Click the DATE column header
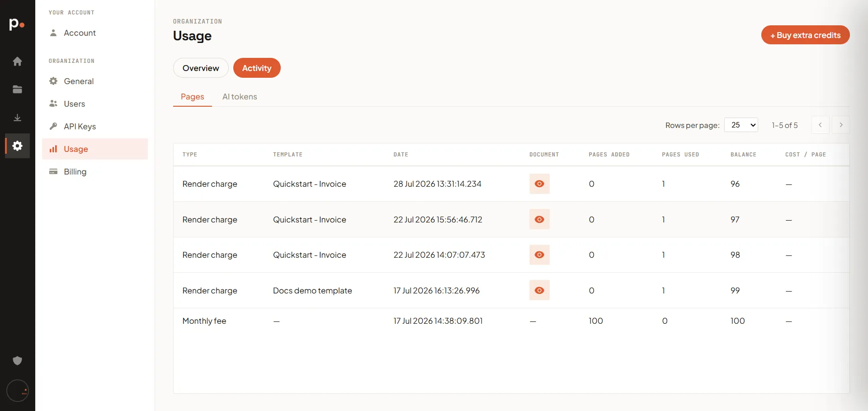The height and width of the screenshot is (411, 868). tap(401, 155)
